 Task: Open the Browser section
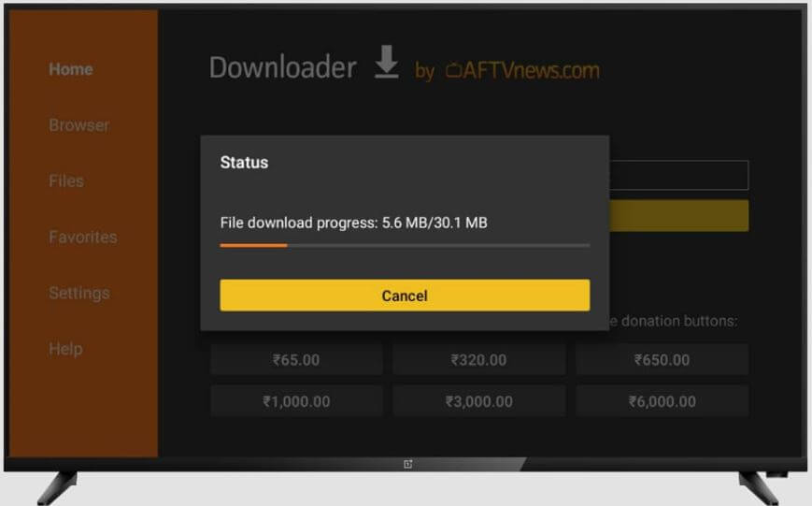click(x=79, y=125)
